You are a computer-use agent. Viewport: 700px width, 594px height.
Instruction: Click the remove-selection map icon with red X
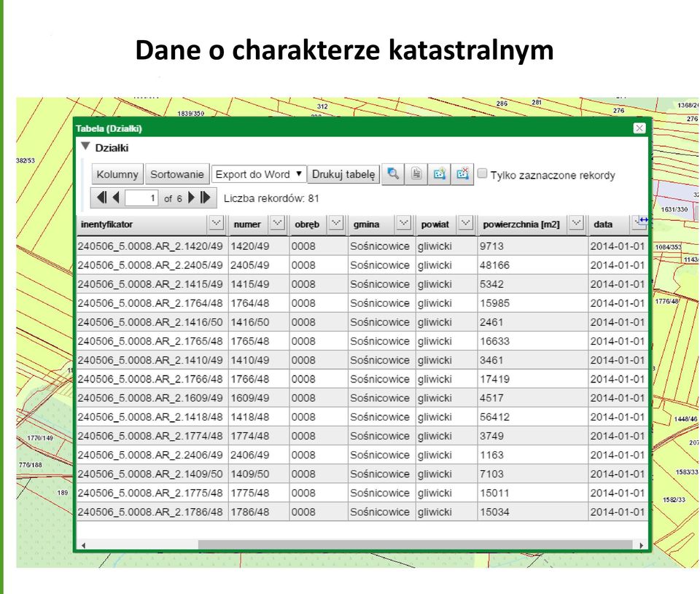point(462,174)
